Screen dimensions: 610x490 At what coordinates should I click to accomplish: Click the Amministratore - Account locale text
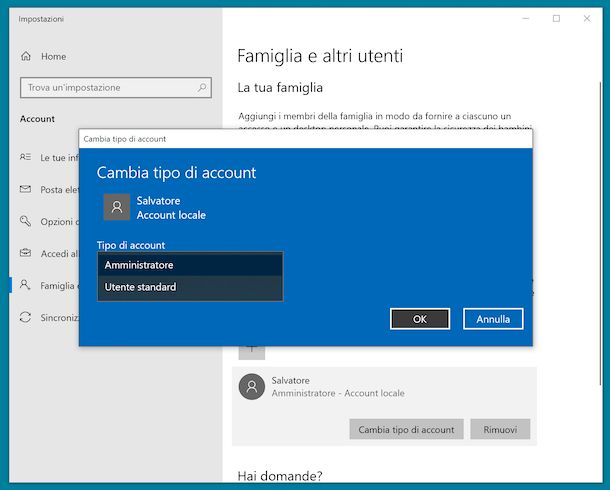coord(338,393)
